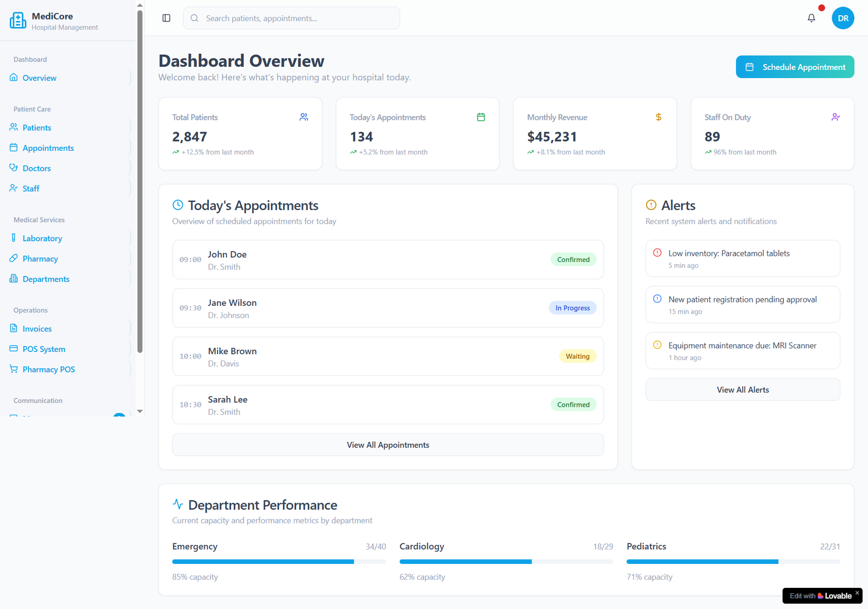868x609 pixels.
Task: Click the sidebar scroll down arrow
Action: click(140, 411)
